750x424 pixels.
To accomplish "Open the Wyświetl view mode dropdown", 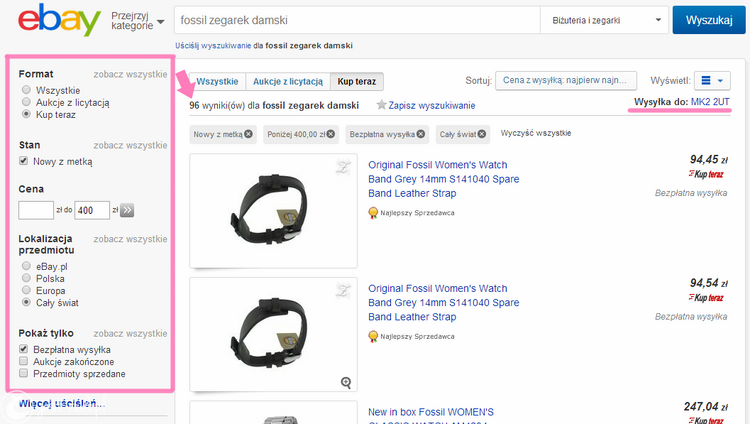I will pyautogui.click(x=712, y=80).
